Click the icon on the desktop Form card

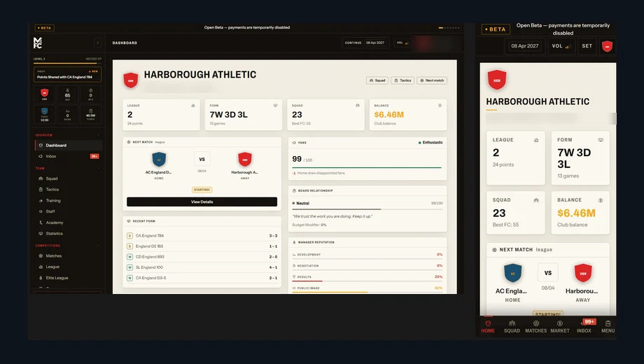coord(275,106)
